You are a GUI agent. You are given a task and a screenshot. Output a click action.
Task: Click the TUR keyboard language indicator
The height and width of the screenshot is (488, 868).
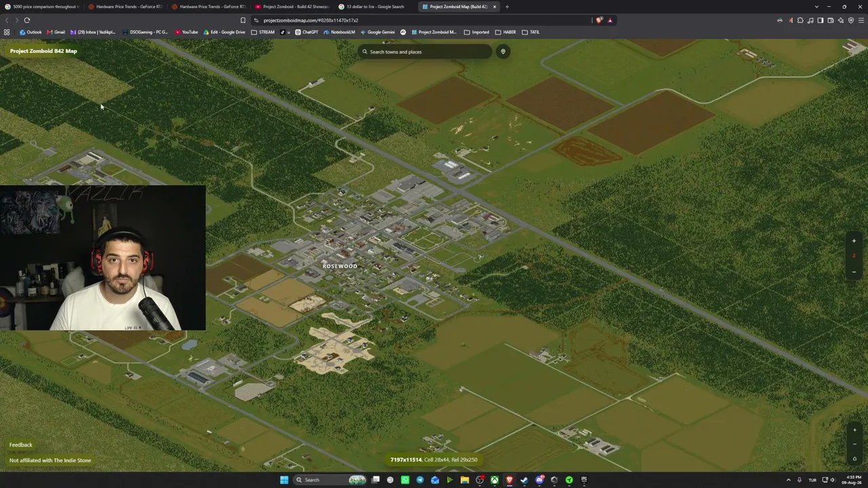[x=812, y=480]
